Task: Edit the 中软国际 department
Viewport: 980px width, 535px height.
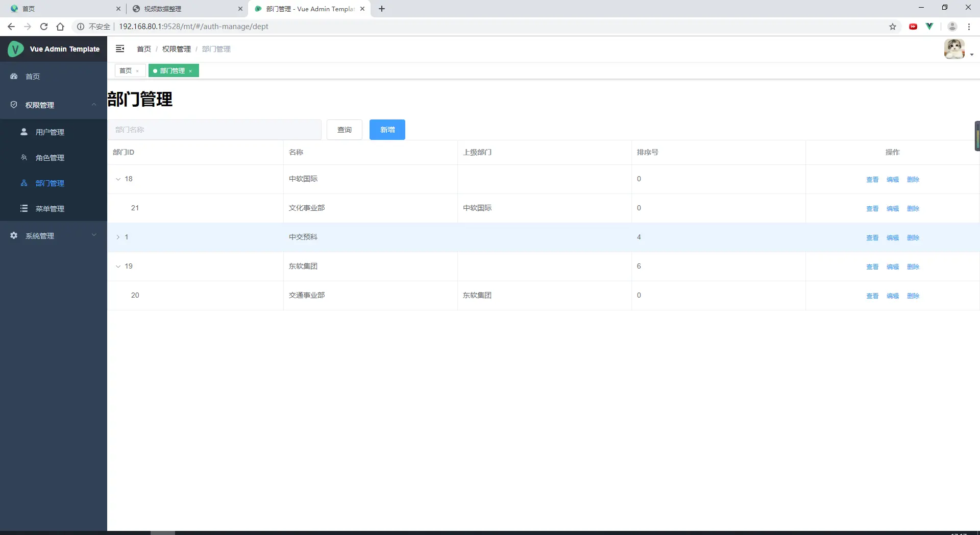Action: pyautogui.click(x=893, y=180)
